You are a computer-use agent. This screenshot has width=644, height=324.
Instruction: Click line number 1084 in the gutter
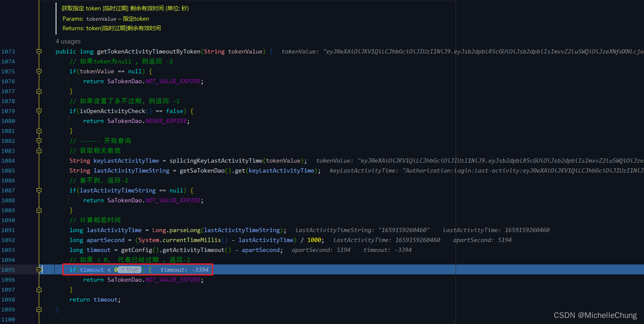pyautogui.click(x=8, y=160)
